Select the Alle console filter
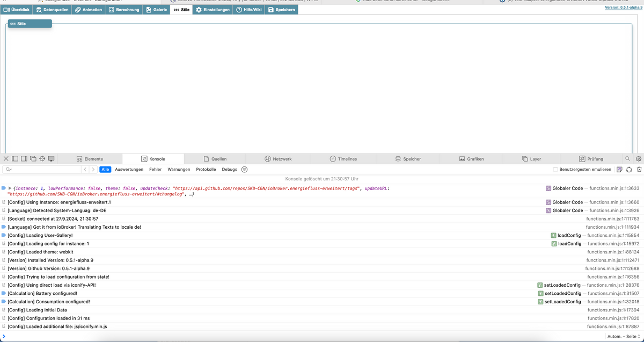644x342 pixels. [x=105, y=170]
